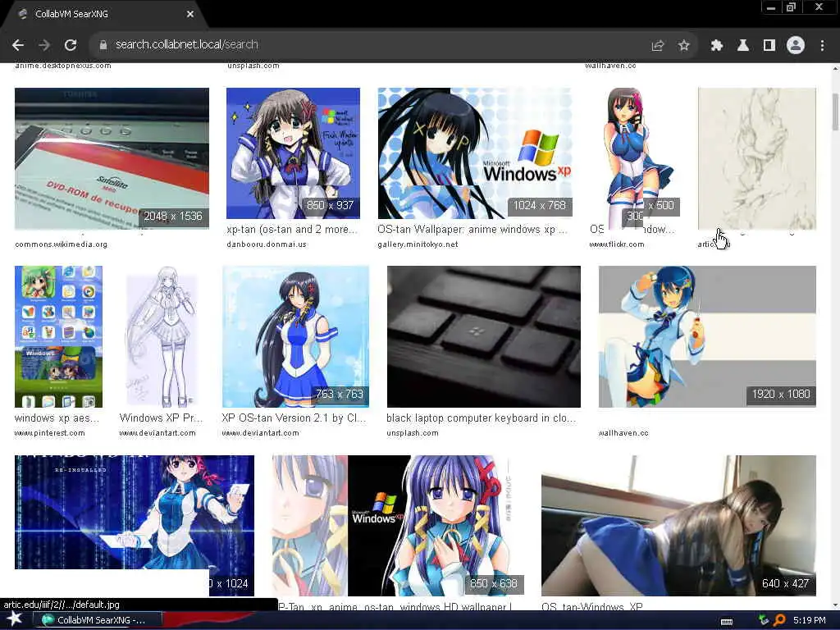
Task: Click OS-tan Wallpaper: anime windows xp title
Action: pyautogui.click(x=472, y=230)
